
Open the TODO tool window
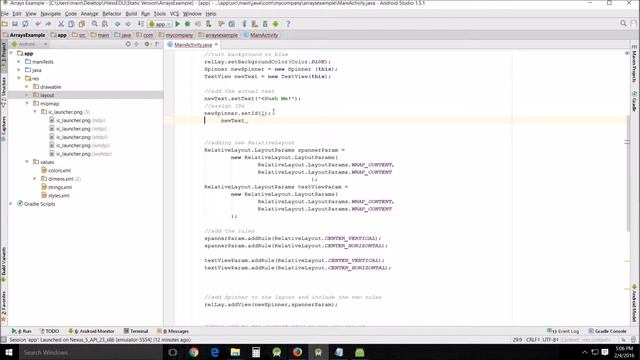tap(49, 331)
